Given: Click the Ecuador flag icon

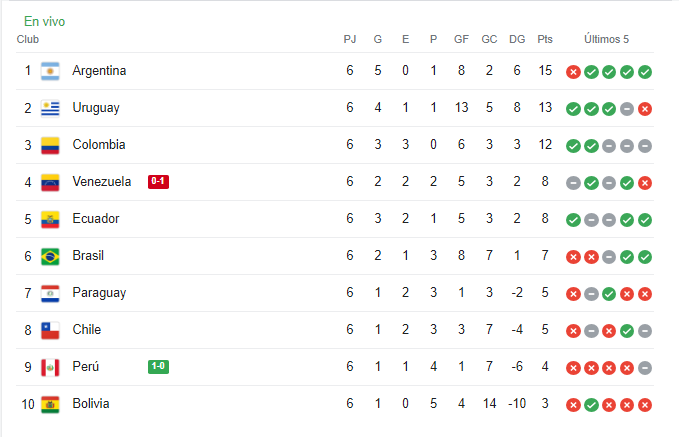Looking at the screenshot, I should point(50,219).
